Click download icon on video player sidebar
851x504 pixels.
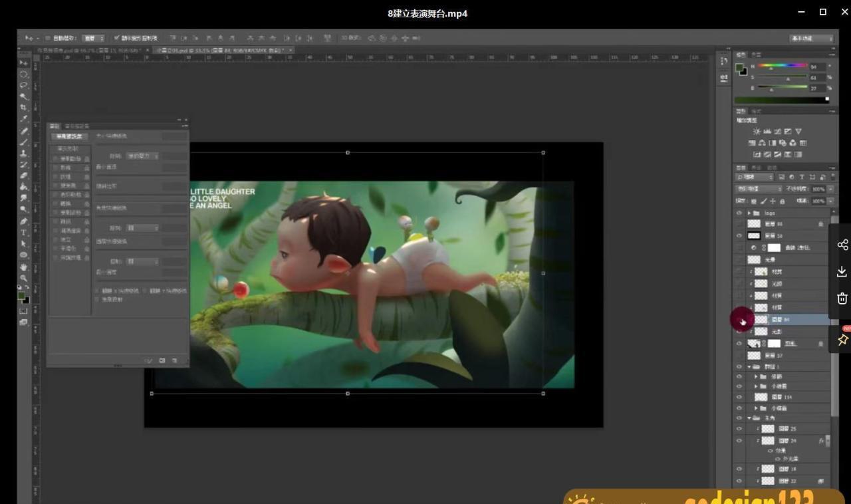pyautogui.click(x=842, y=271)
